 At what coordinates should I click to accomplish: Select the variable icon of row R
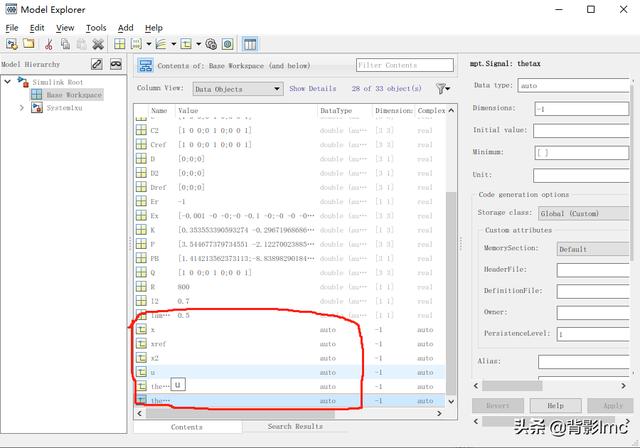pos(141,287)
